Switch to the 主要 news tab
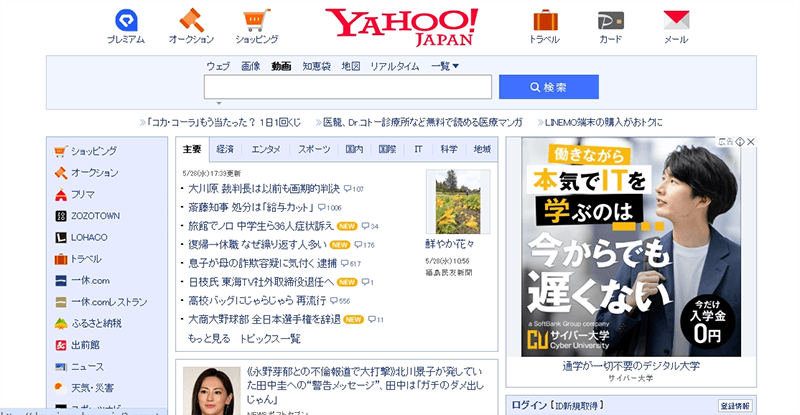 point(192,149)
